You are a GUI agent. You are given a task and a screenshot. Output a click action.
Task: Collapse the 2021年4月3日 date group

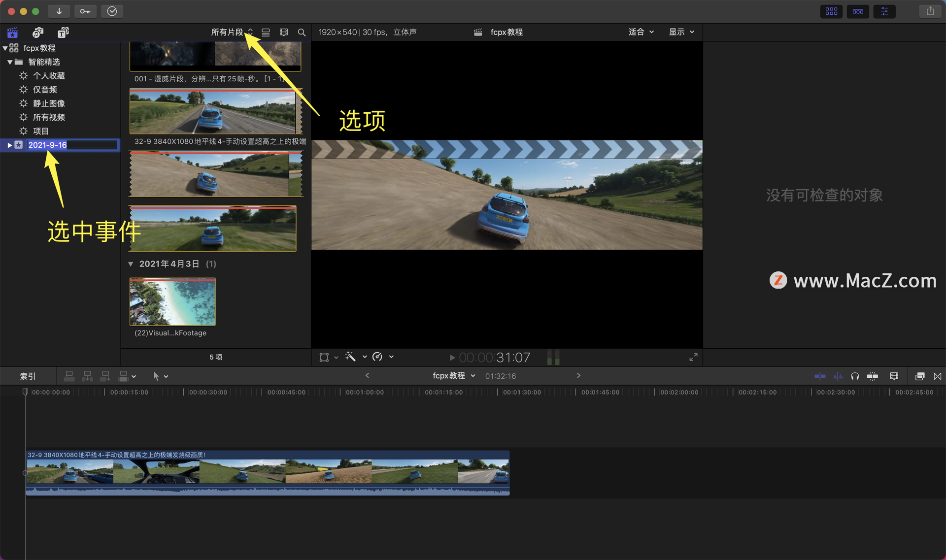pyautogui.click(x=131, y=264)
